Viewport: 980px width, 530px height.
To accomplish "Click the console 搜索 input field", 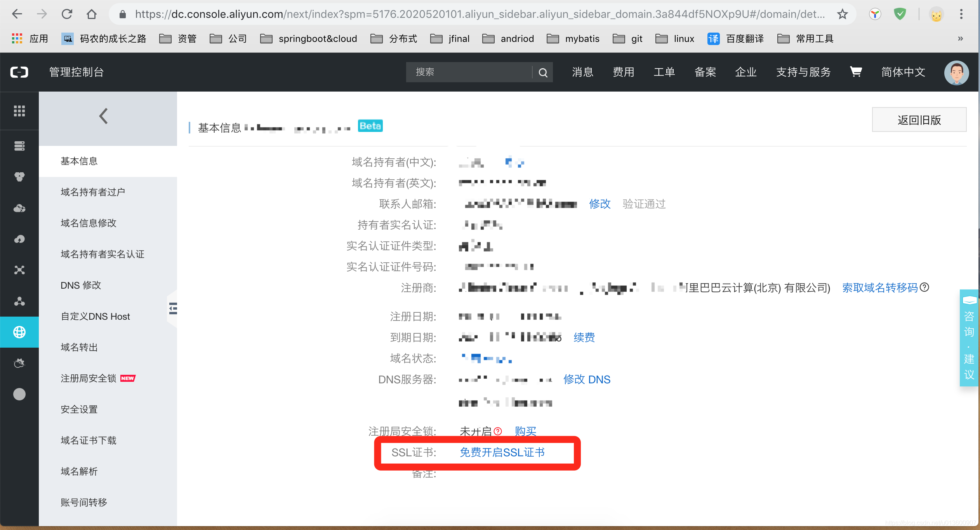I will [469, 72].
